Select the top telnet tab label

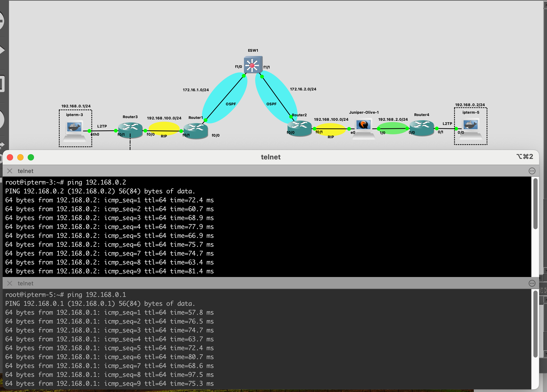pyautogui.click(x=26, y=171)
